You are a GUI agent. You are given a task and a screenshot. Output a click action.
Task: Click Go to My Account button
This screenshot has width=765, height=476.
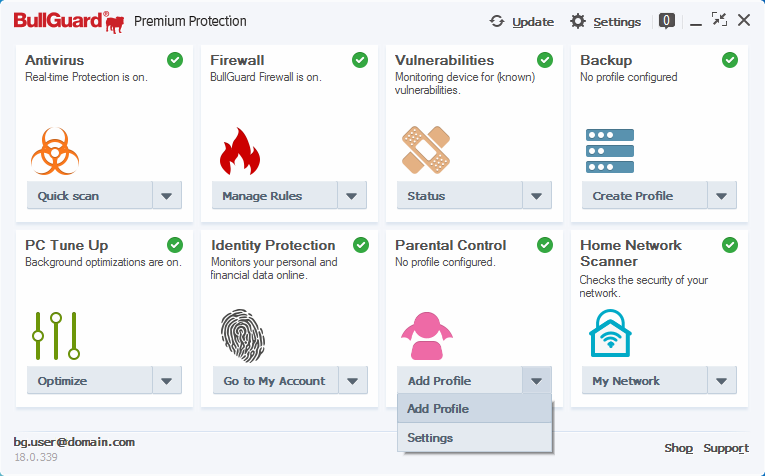276,380
